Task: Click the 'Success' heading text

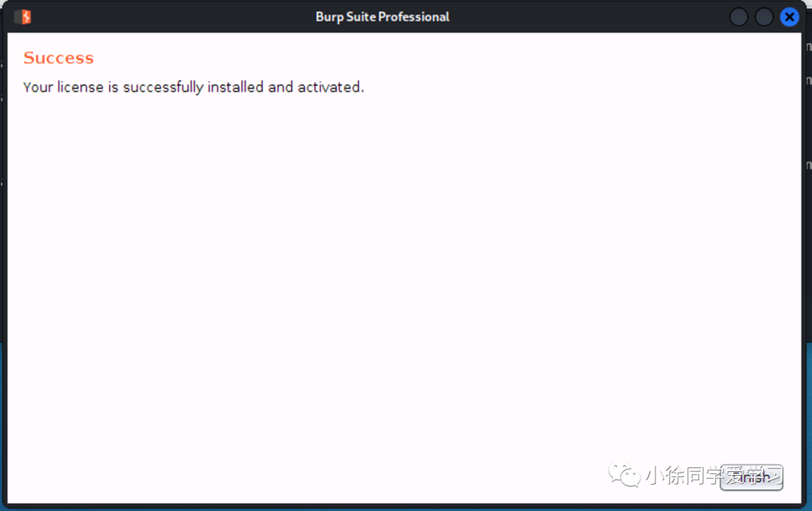Action: [59, 58]
